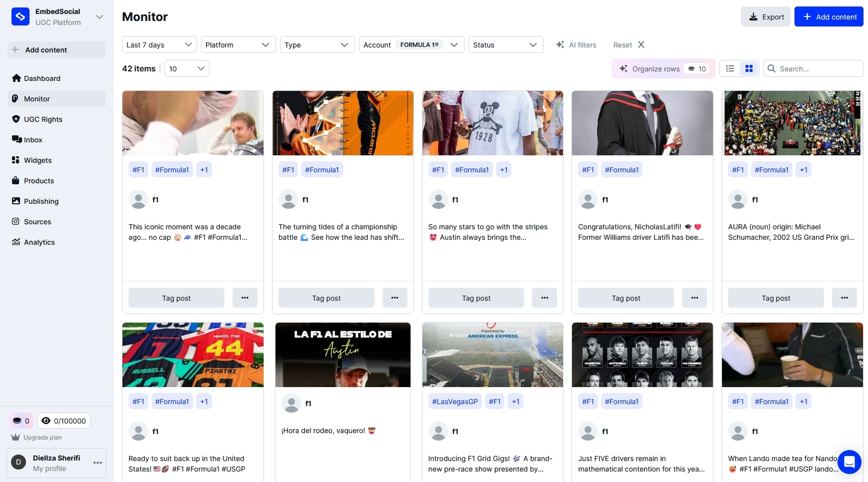Screen dimensions: 868x482
Task: Go to Widgets in the sidebar
Action: tap(37, 160)
